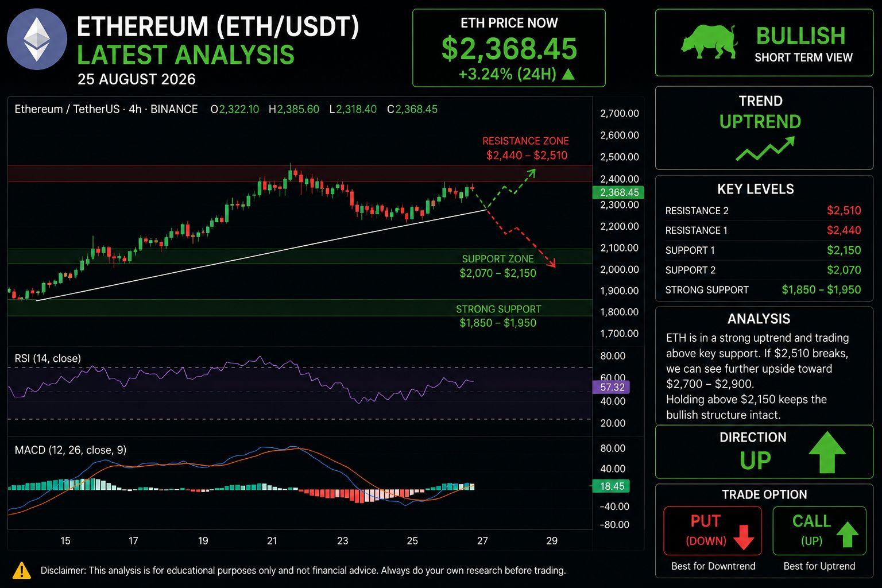Viewport: 882px width, 588px height.
Task: Click the disclaimer sentence at the bottom
Action: pyautogui.click(x=303, y=571)
